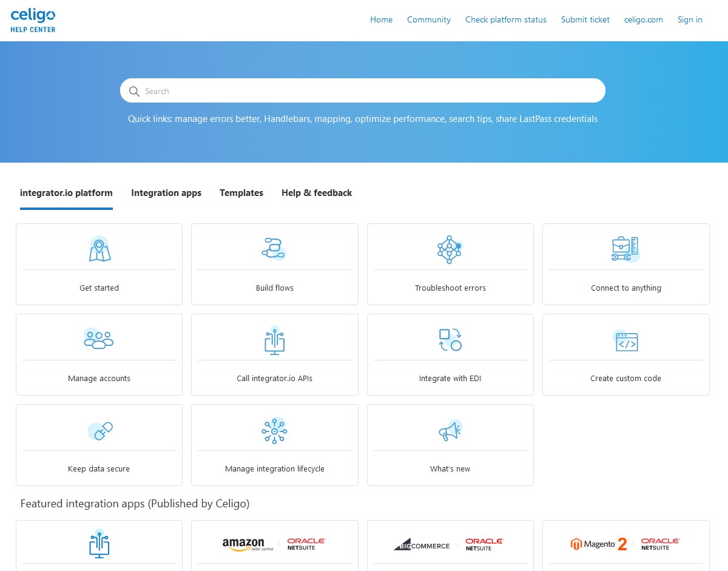The height and width of the screenshot is (571, 728).
Task: Select the Troubleshoot errors network icon
Action: [450, 249]
